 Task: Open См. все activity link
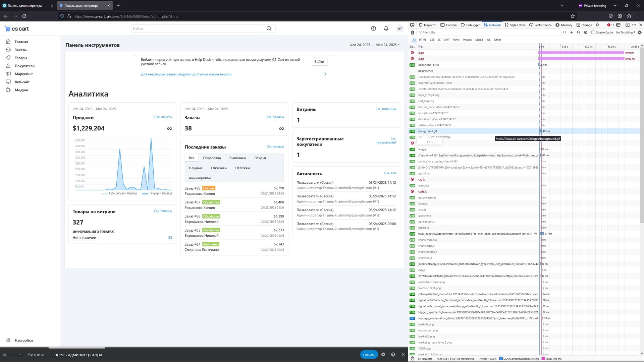[390, 173]
